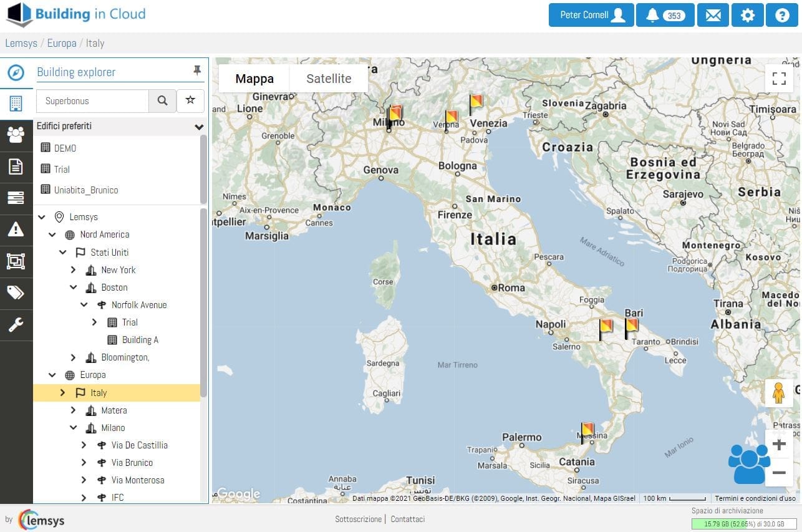The width and height of the screenshot is (802, 532).
Task: Open the help question mark icon
Action: (x=782, y=15)
